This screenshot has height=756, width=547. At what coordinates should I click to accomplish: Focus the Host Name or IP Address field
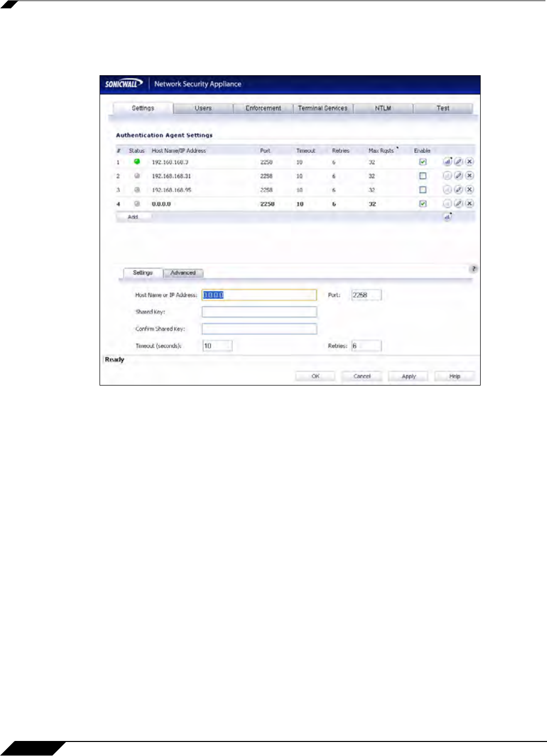[259, 295]
